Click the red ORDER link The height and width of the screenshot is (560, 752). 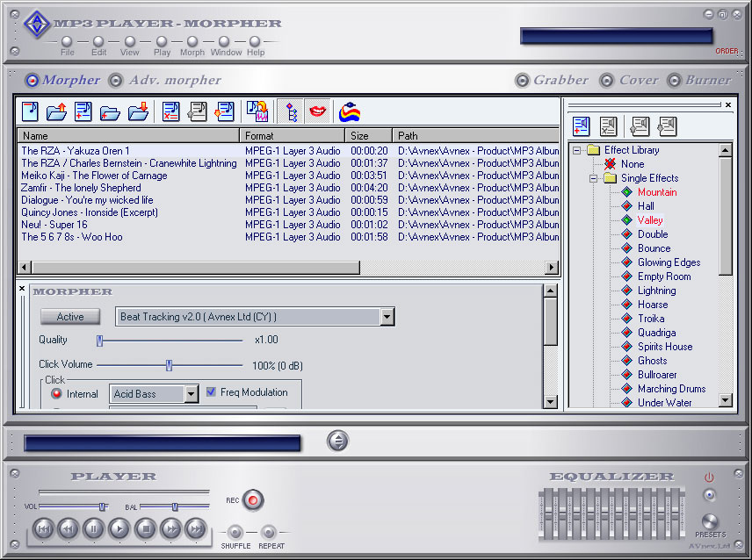(727, 51)
